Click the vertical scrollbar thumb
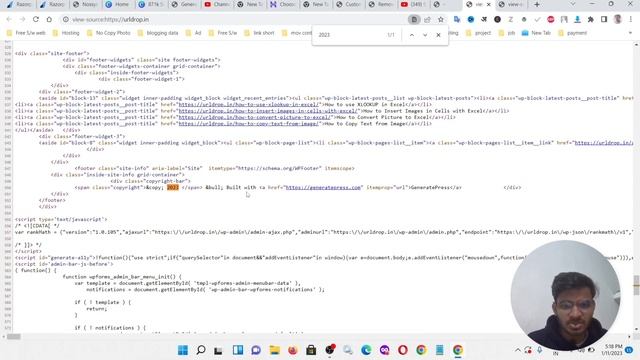This screenshot has width=640, height=360. coord(636,284)
